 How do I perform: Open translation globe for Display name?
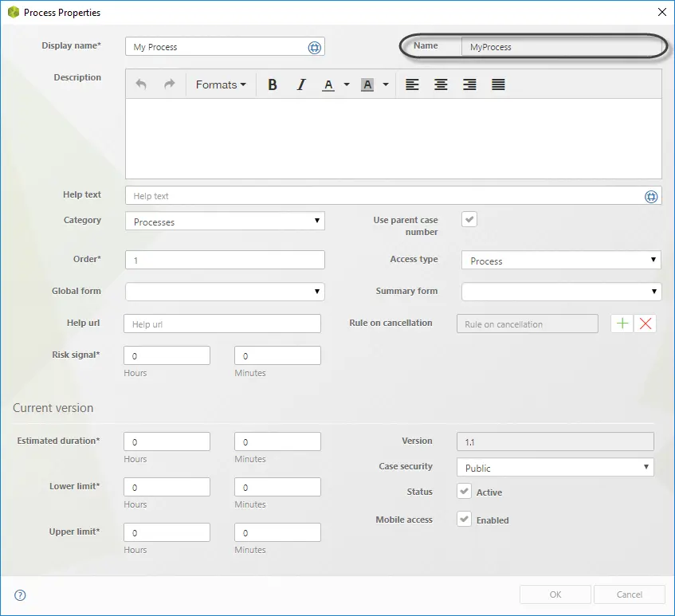pos(315,47)
